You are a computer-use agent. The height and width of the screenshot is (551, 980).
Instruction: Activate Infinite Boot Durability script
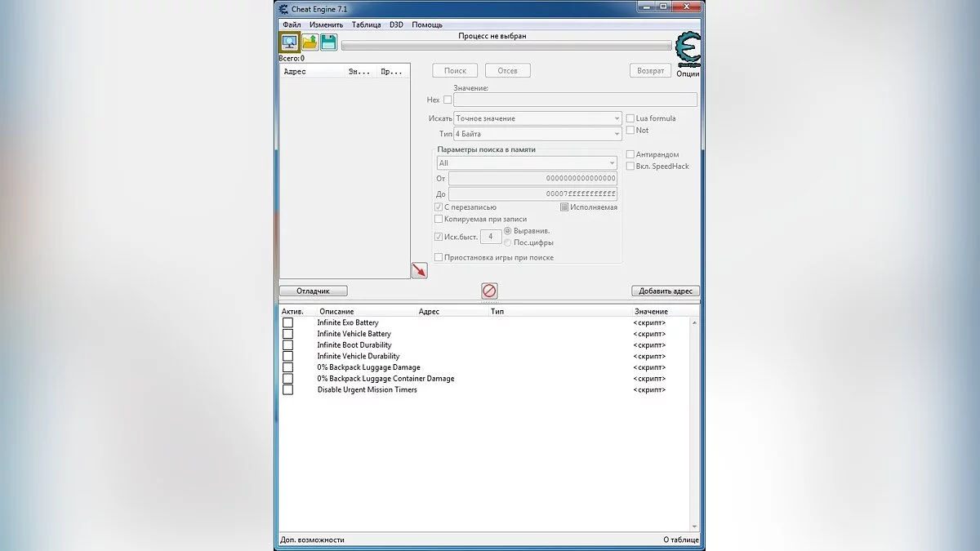(x=287, y=344)
